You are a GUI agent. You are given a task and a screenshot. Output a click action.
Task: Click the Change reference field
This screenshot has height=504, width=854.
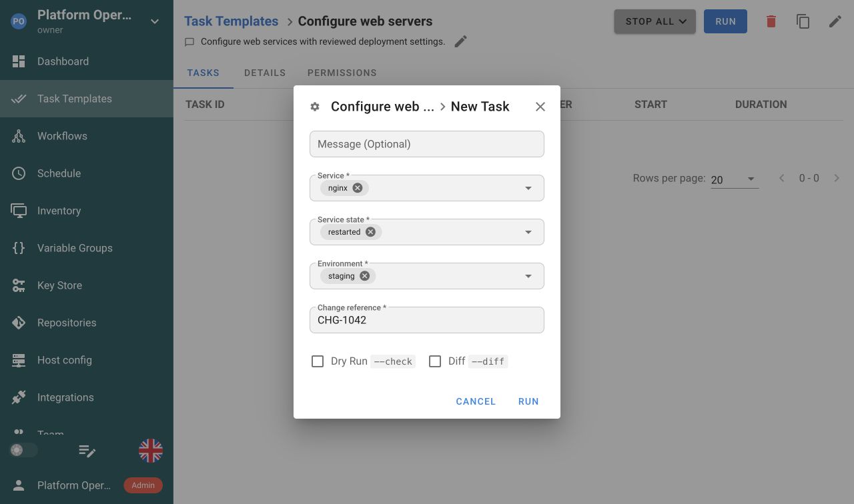point(427,320)
